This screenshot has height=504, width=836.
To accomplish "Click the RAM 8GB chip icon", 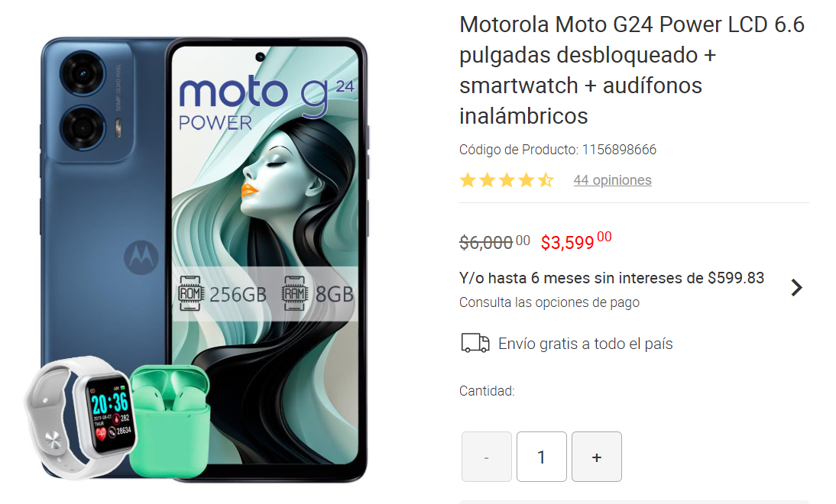I will [294, 293].
